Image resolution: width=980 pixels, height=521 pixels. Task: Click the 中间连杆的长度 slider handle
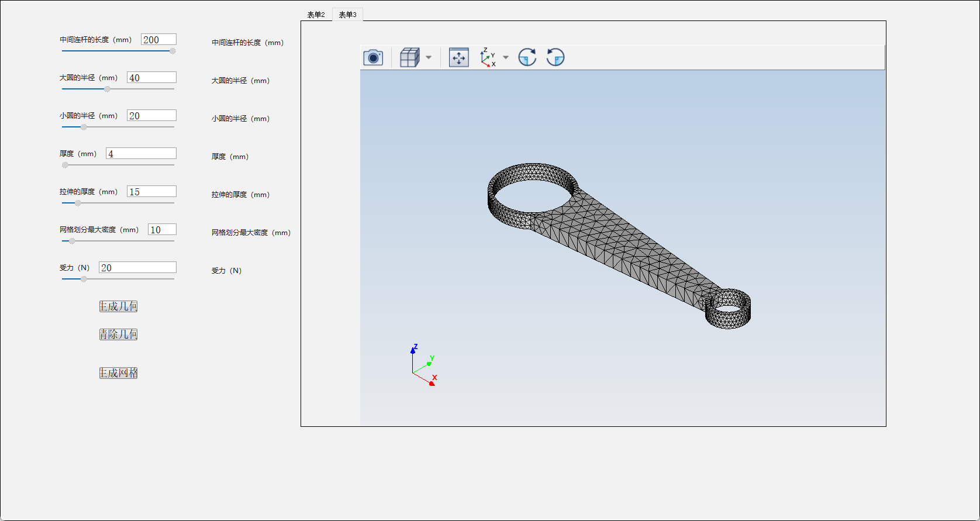point(172,51)
